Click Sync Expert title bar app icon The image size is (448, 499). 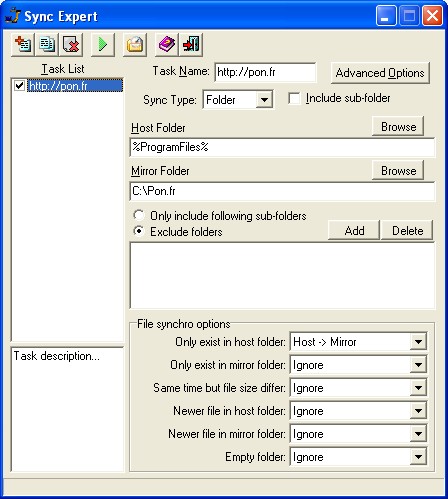[13, 16]
